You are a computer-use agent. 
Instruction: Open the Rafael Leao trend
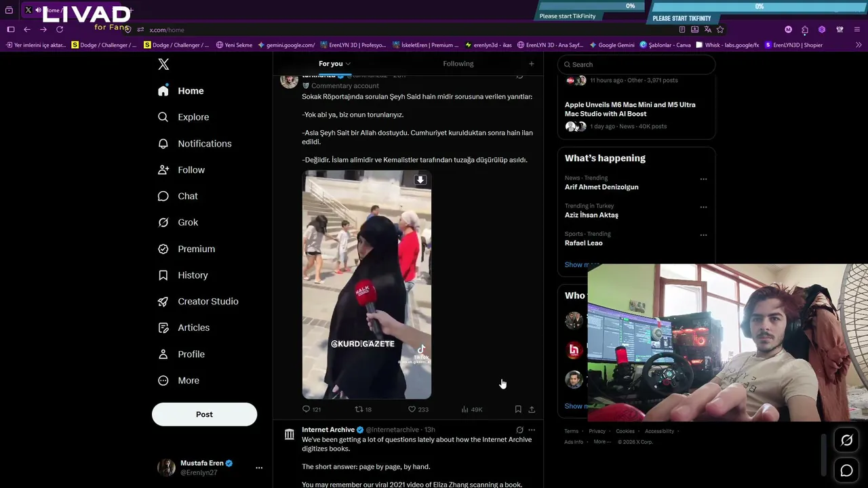click(584, 243)
